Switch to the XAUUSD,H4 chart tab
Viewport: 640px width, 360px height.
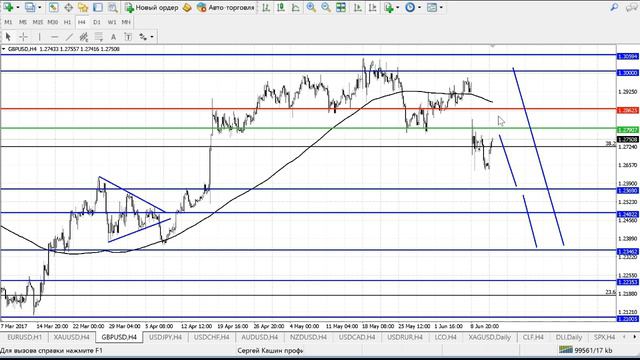[71, 337]
